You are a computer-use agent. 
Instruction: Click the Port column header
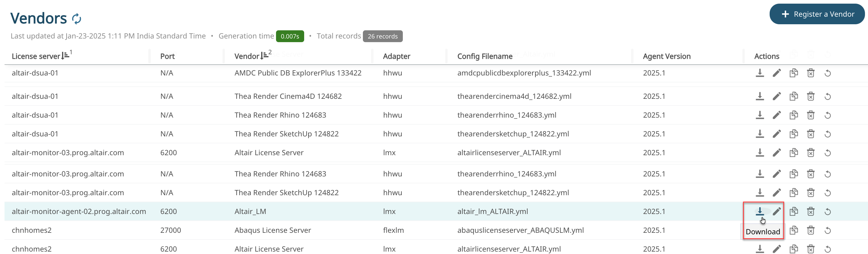(x=167, y=56)
